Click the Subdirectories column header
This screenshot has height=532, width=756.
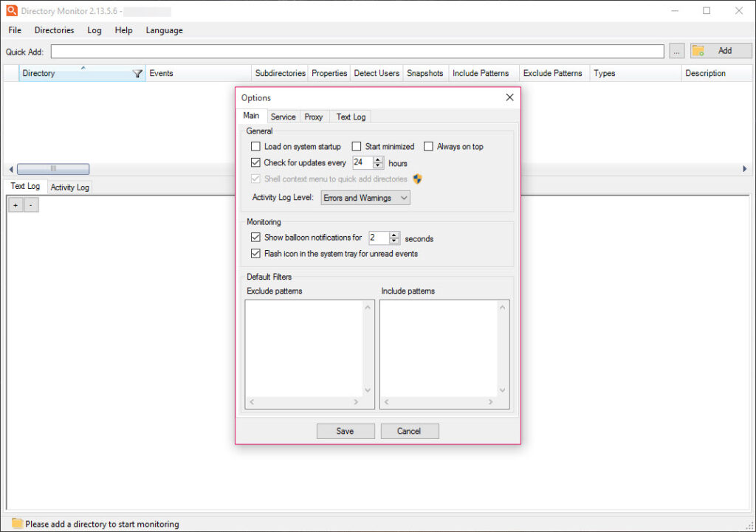pos(280,73)
